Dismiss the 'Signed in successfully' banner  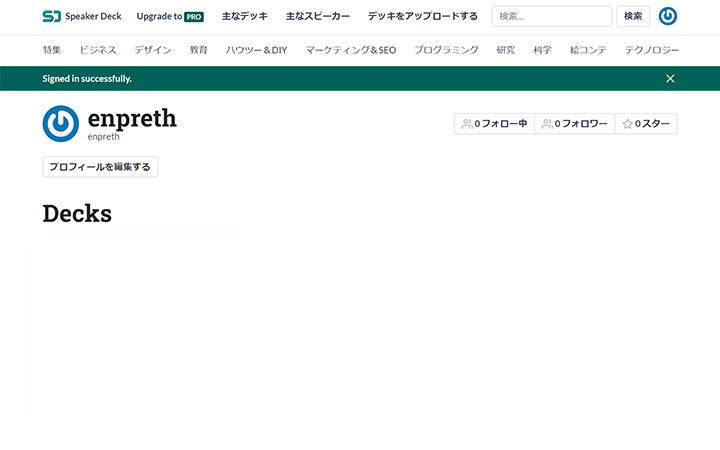[670, 79]
